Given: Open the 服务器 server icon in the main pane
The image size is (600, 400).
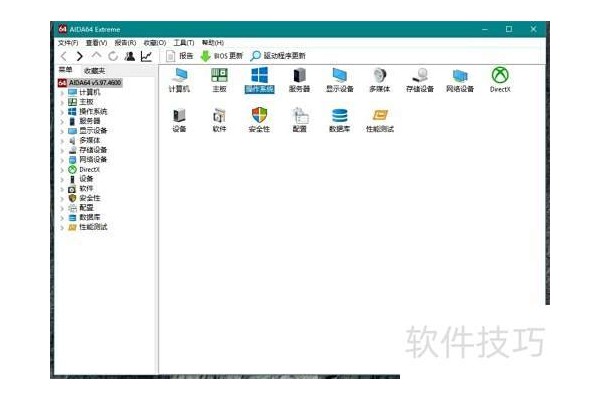Looking at the screenshot, I should [299, 80].
